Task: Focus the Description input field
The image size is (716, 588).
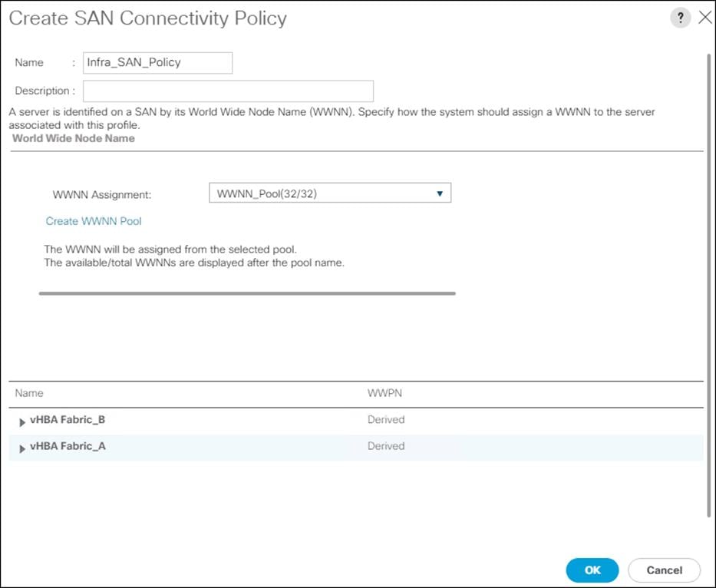Action: coord(229,91)
